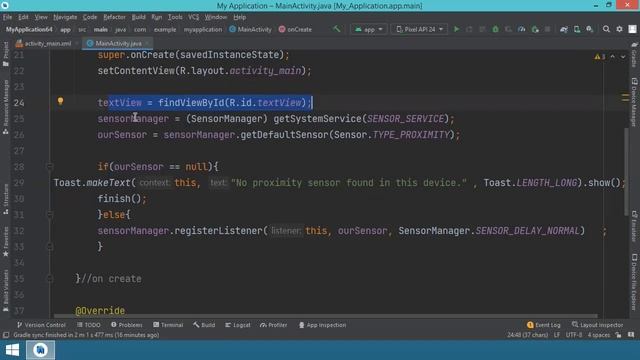Change 4 spaces indent setting
The image size is (640, 360).
tap(599, 335)
